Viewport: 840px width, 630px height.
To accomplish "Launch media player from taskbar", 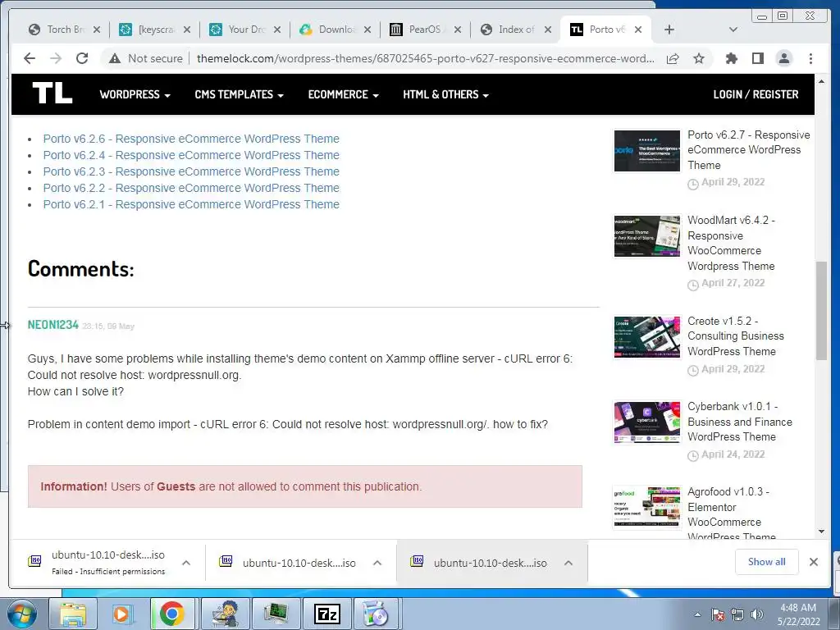I will [x=121, y=614].
